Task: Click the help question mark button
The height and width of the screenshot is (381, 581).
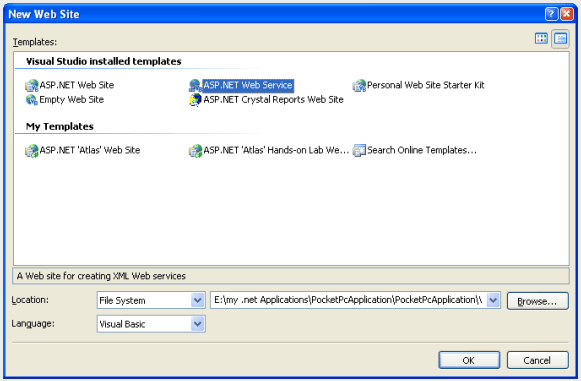Action: tap(551, 14)
